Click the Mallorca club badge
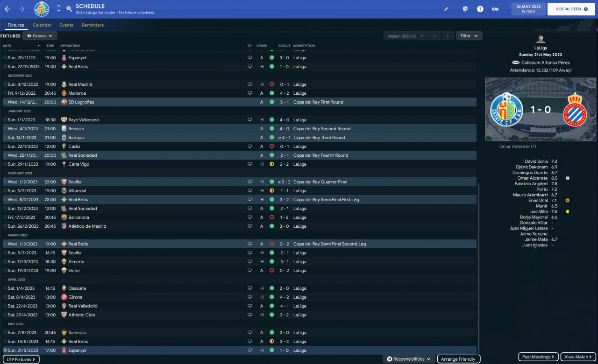This screenshot has width=598, height=364. click(x=64, y=93)
